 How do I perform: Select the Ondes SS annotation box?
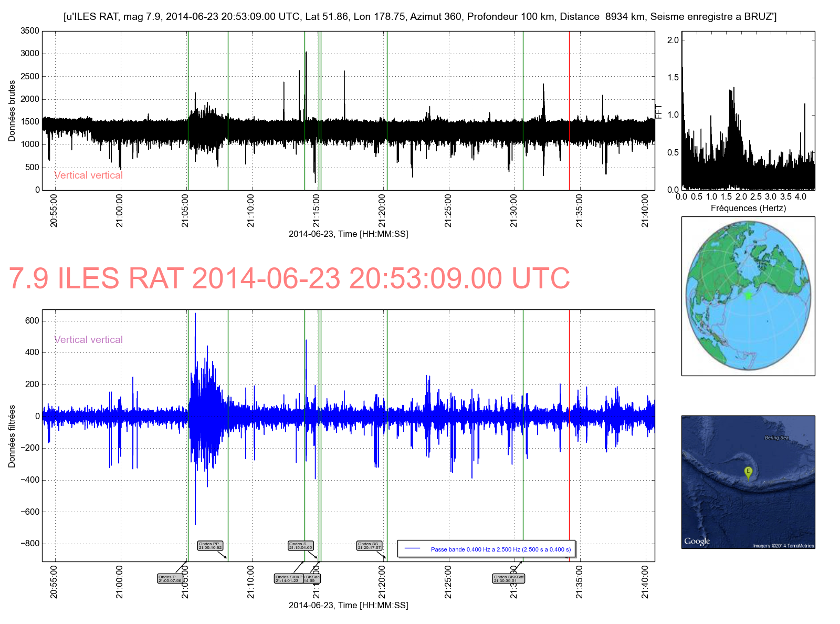click(369, 546)
